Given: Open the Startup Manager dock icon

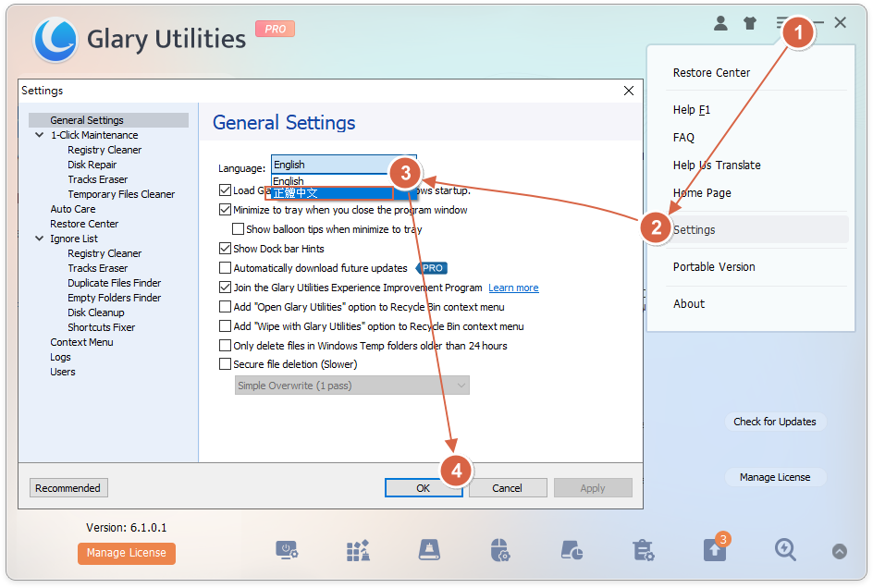Looking at the screenshot, I should (287, 550).
